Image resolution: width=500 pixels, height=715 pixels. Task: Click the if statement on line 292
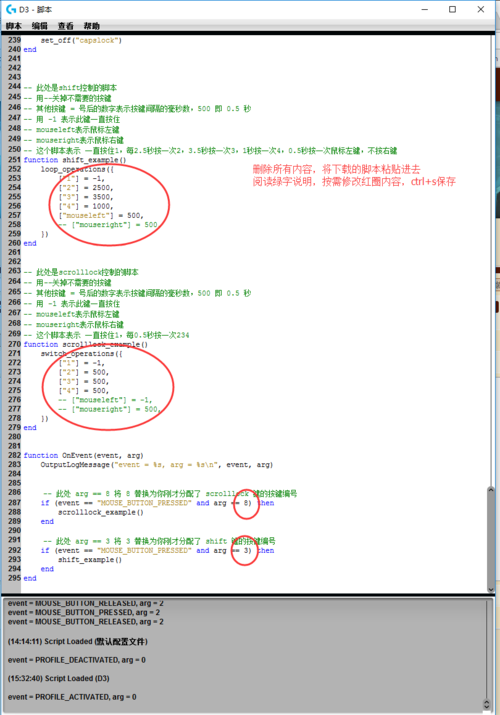point(158,551)
